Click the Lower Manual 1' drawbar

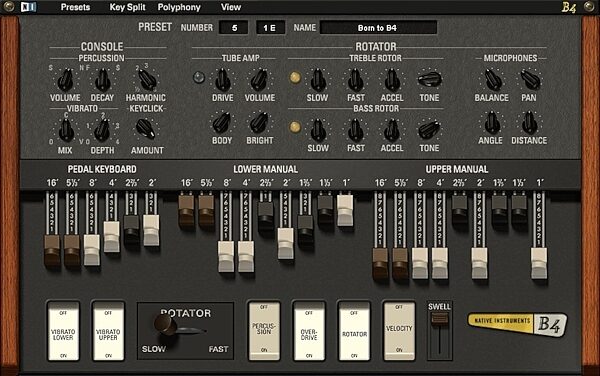(345, 210)
